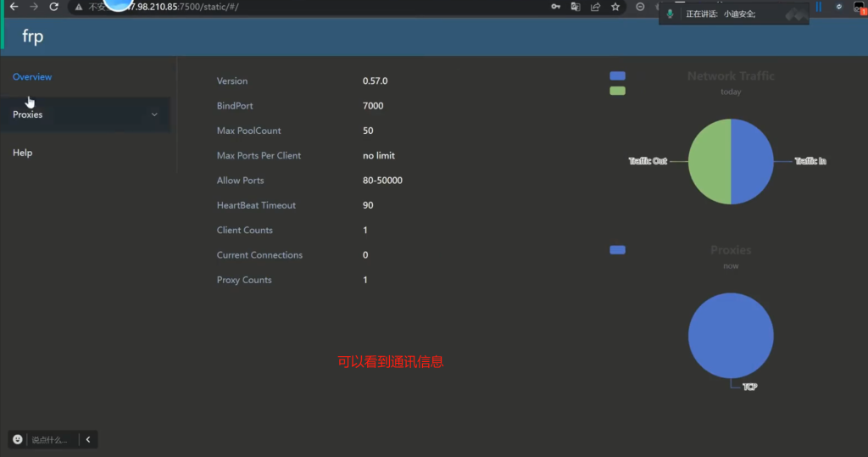Viewport: 868px width, 457px height.
Task: Click the browser forward arrow
Action: point(34,7)
